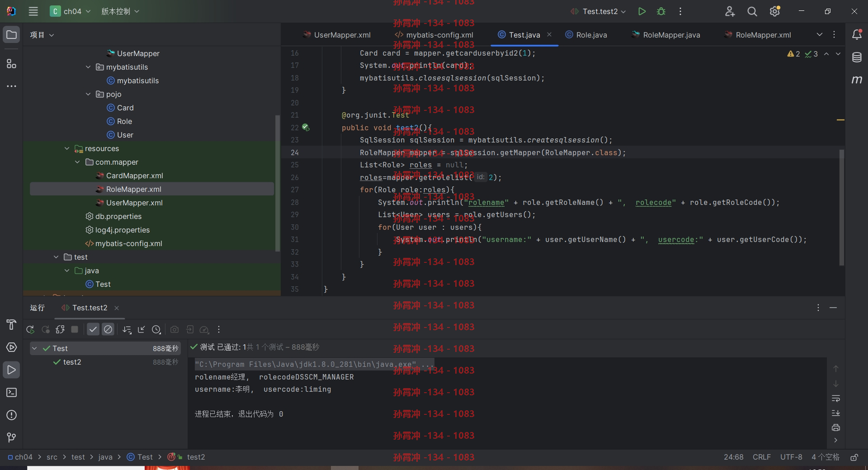Start debugging Test.test2
Viewport: 868px width, 470px height.
[x=661, y=11]
